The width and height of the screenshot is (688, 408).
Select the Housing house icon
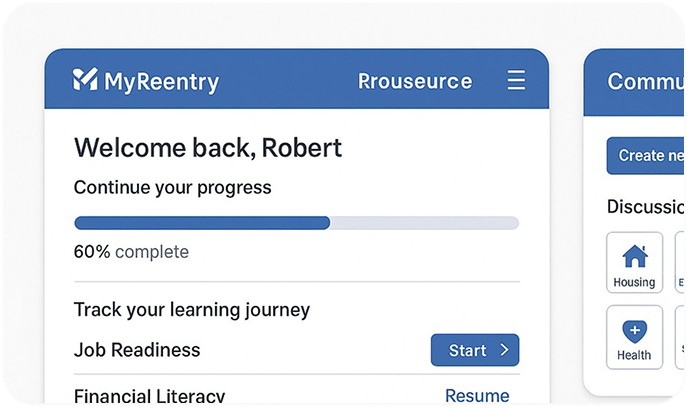click(x=634, y=257)
